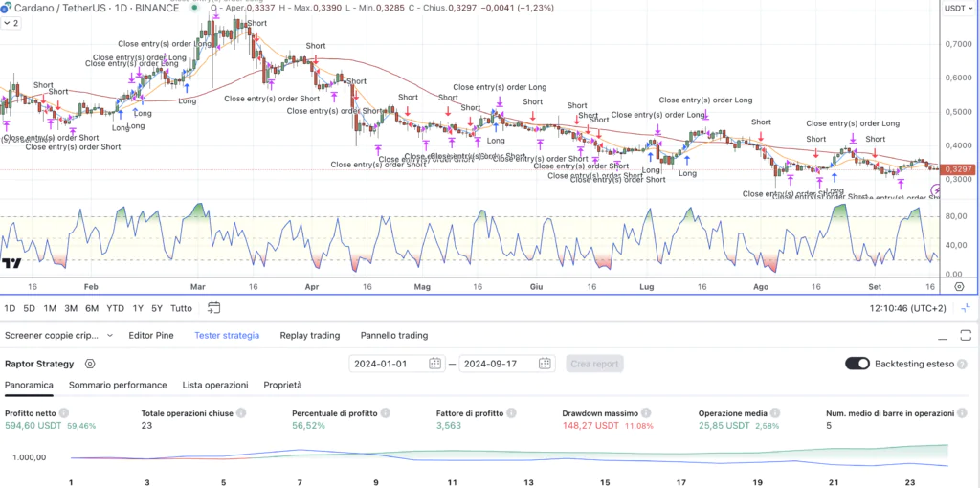980x488 pixels.
Task: Select the 5D time range
Action: (x=30, y=308)
